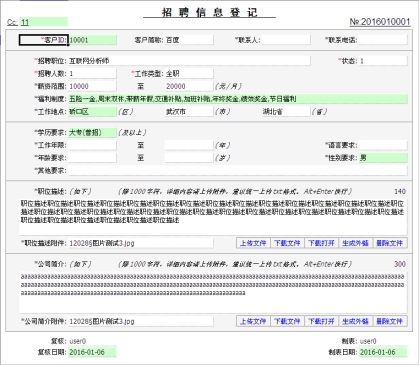Generate external link for company profile attachment
This screenshot has width=420, height=366.
point(356,321)
